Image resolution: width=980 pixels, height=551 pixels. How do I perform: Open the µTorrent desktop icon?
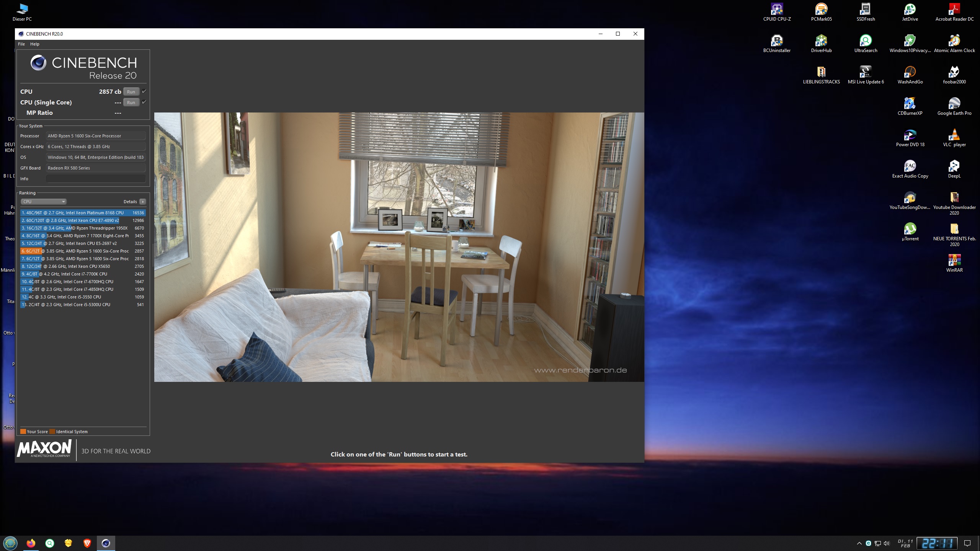910,230
